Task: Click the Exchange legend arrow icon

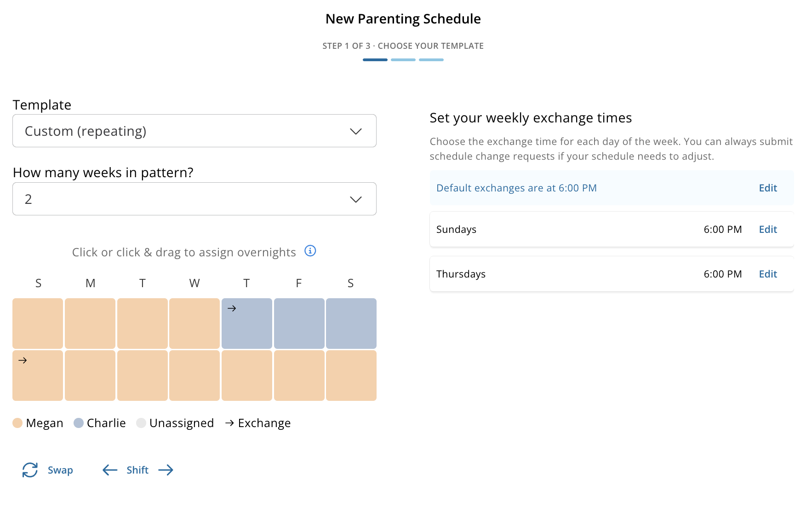Action: click(x=229, y=423)
